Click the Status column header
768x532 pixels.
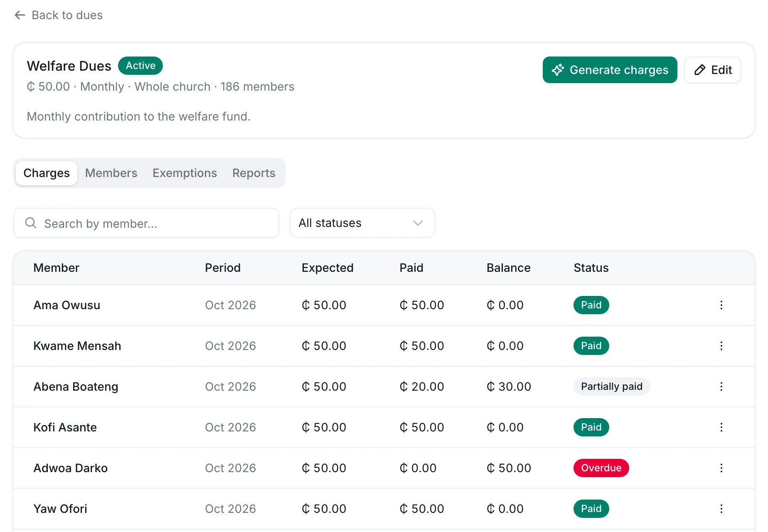coord(591,268)
